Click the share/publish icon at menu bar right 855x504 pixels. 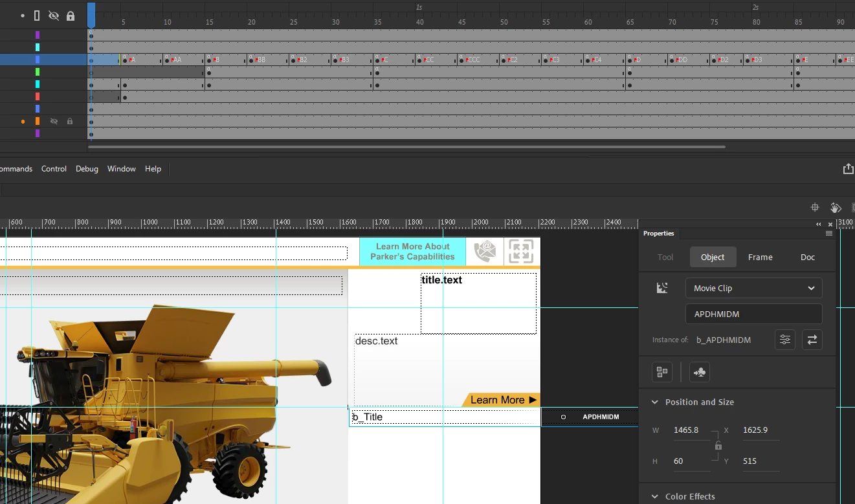click(848, 169)
